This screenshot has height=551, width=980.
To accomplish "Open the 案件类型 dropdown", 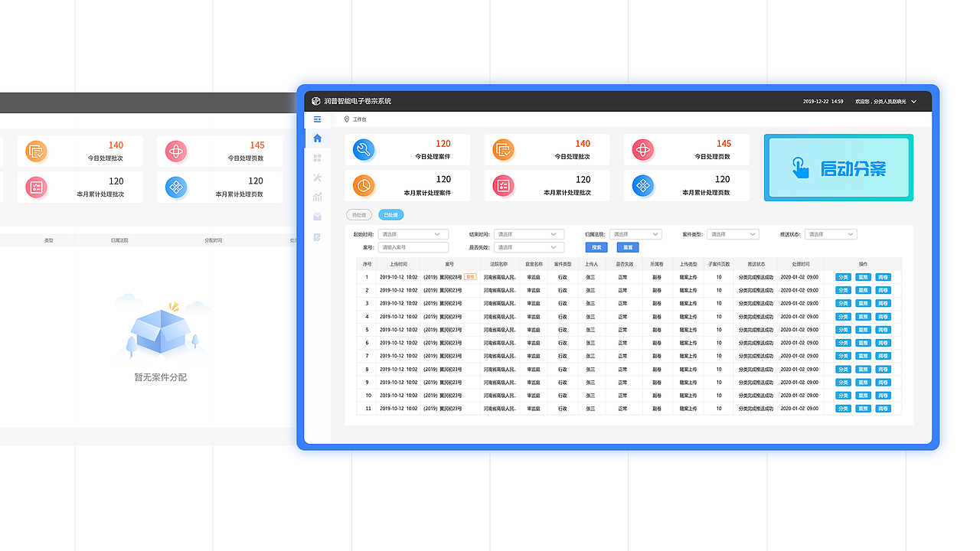I will (733, 234).
